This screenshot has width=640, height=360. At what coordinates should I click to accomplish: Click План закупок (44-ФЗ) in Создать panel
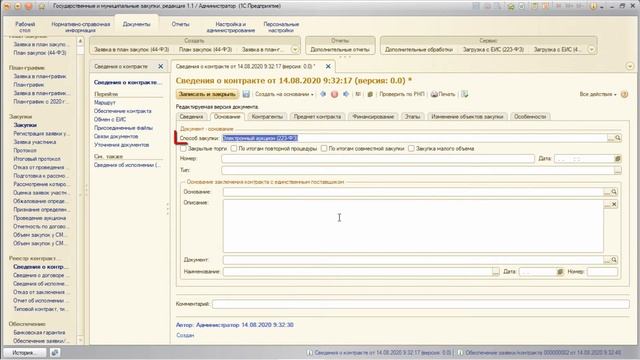click(x=205, y=49)
